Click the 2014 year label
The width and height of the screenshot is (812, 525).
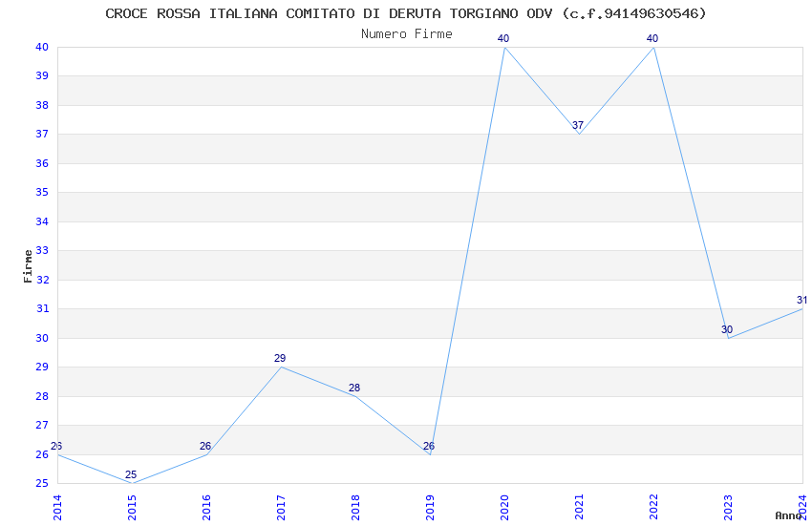(57, 508)
